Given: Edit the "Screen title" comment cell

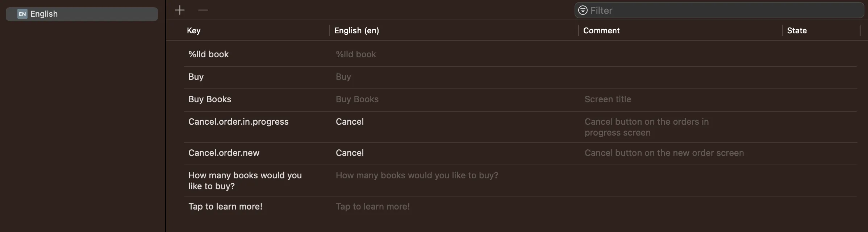Looking at the screenshot, I should [608, 99].
